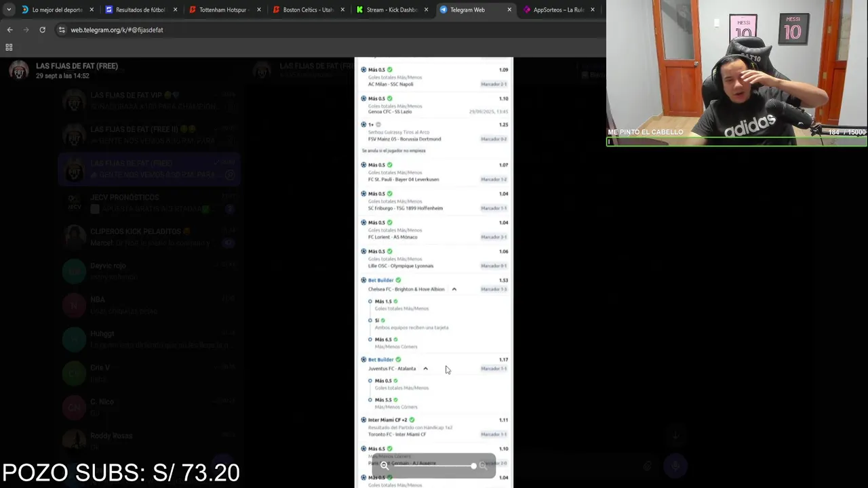Viewport: 868px width, 488px height.
Task: Click green check on AC Milan - SSC Napoli row
Action: tap(389, 70)
